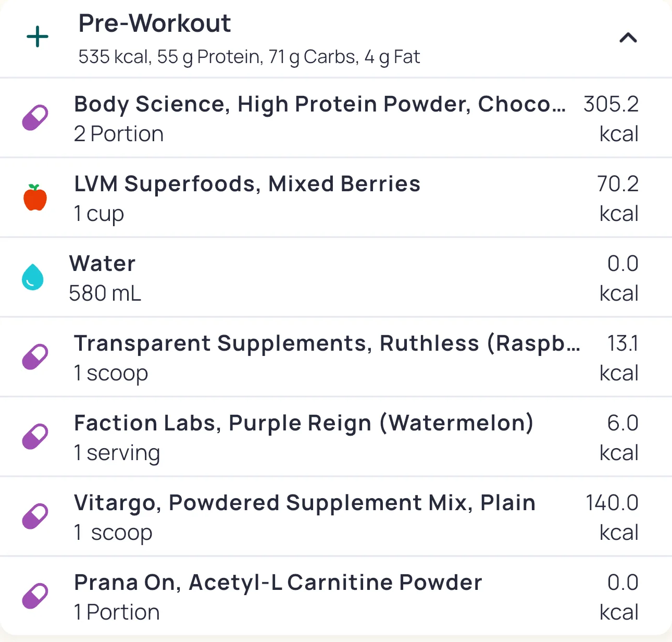Click the red apple icon for Mixed Berries
Screen dimensions: 672x642
35,198
